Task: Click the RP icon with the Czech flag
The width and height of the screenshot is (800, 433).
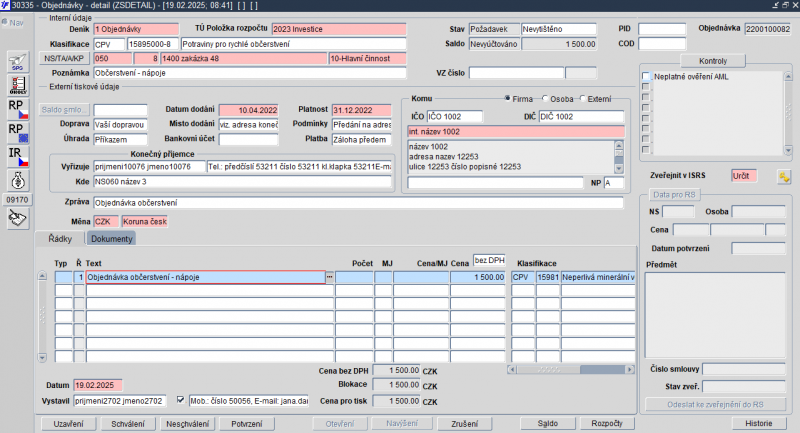Action: coord(18,109)
